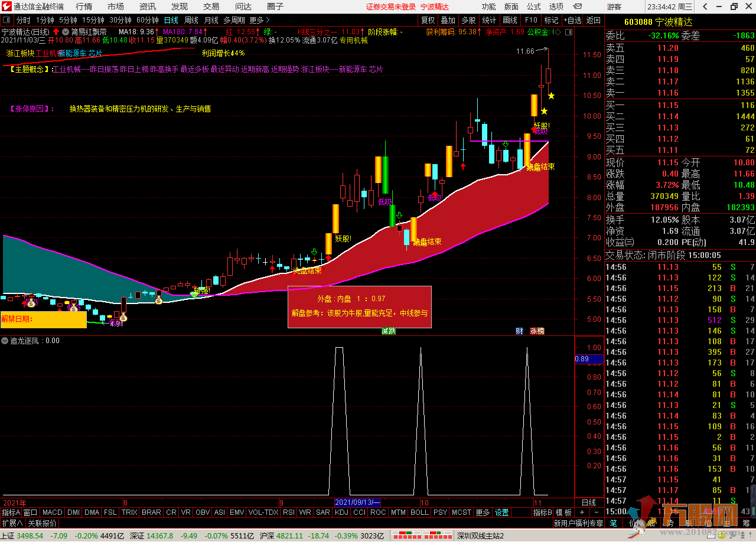
Task: Click the plus zoom button beside 模板
Action: [x=582, y=512]
